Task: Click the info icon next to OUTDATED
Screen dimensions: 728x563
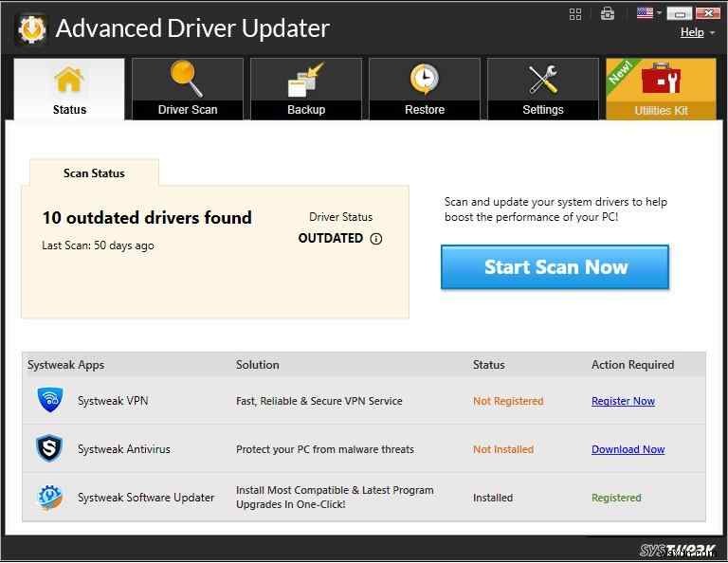Action: click(376, 239)
